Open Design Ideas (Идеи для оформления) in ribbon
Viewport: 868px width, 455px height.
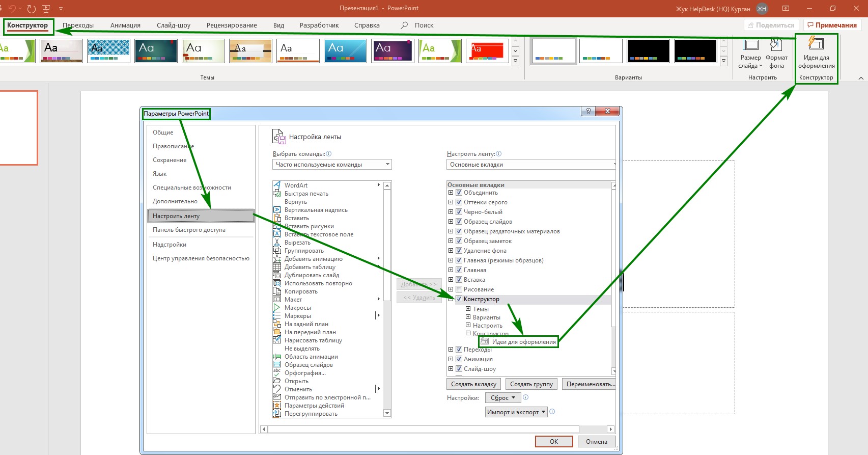[816, 54]
